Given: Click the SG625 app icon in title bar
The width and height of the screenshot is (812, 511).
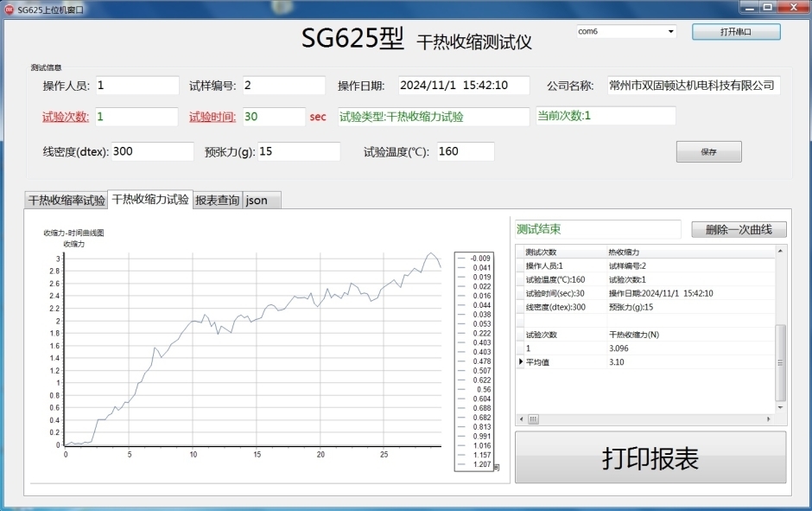Looking at the screenshot, I should coord(10,8).
